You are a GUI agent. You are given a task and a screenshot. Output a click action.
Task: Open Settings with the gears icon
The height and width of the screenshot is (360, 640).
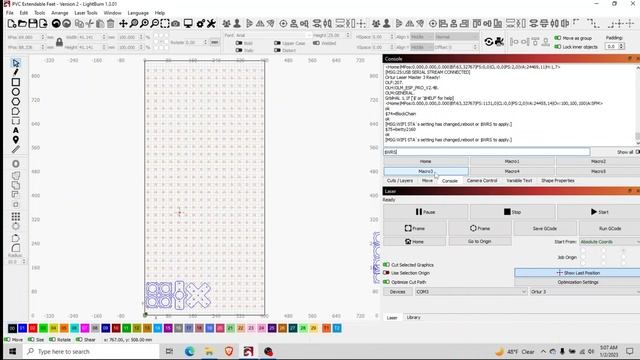click(200, 24)
